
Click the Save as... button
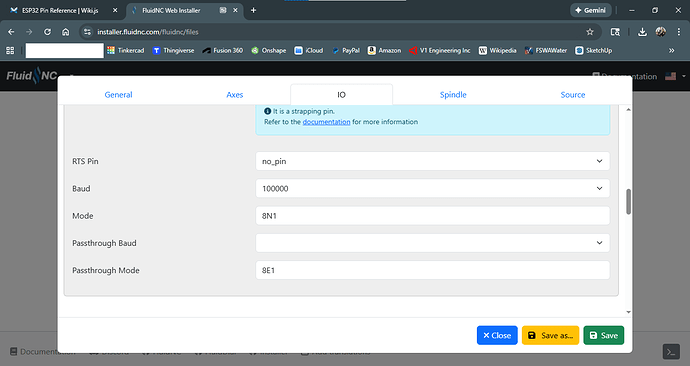551,335
